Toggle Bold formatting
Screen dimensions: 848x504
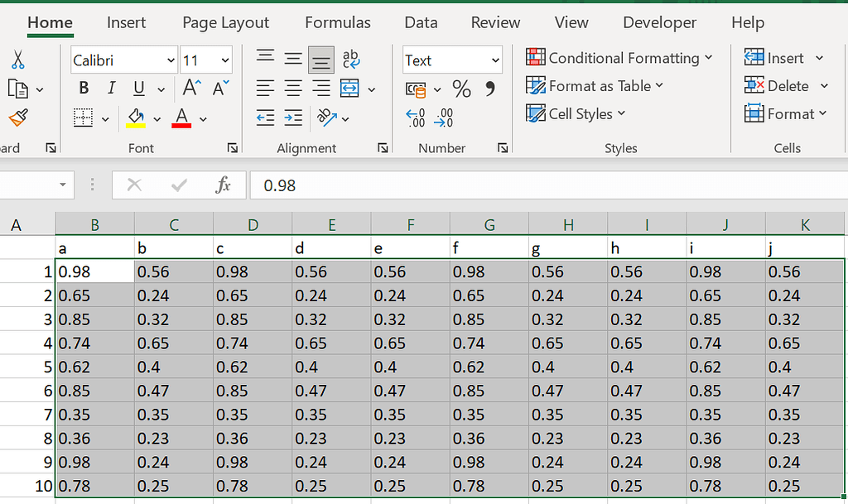(x=82, y=88)
